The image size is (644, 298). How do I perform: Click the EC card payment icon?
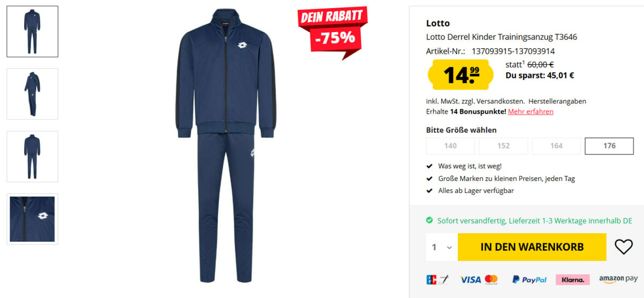[437, 279]
